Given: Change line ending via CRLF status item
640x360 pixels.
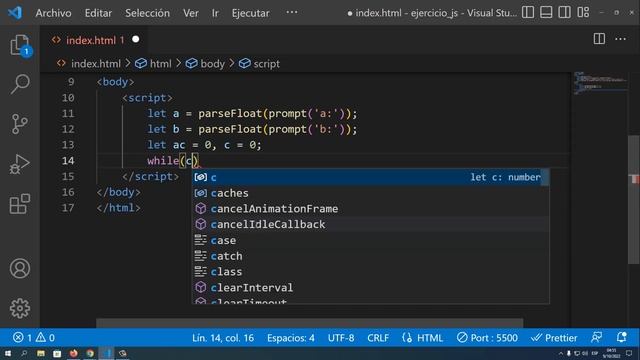Looking at the screenshot, I should pyautogui.click(x=378, y=338).
